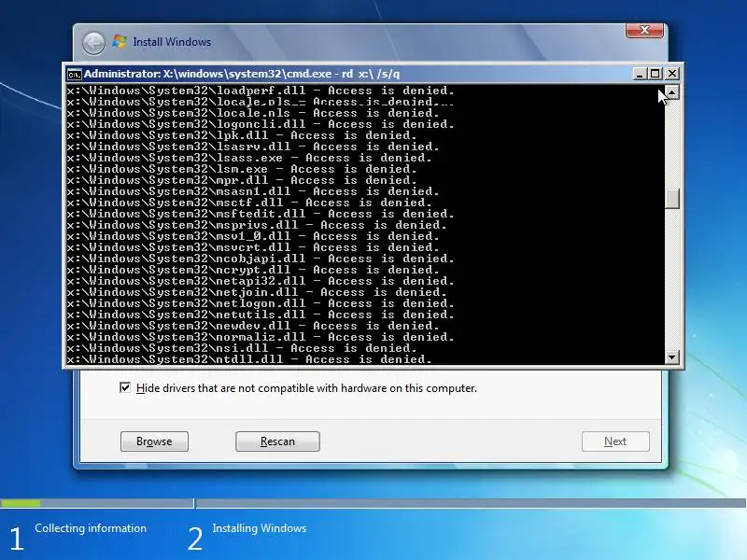Click the back arrow in Install Windows
The height and width of the screenshot is (560, 747).
pyautogui.click(x=94, y=43)
